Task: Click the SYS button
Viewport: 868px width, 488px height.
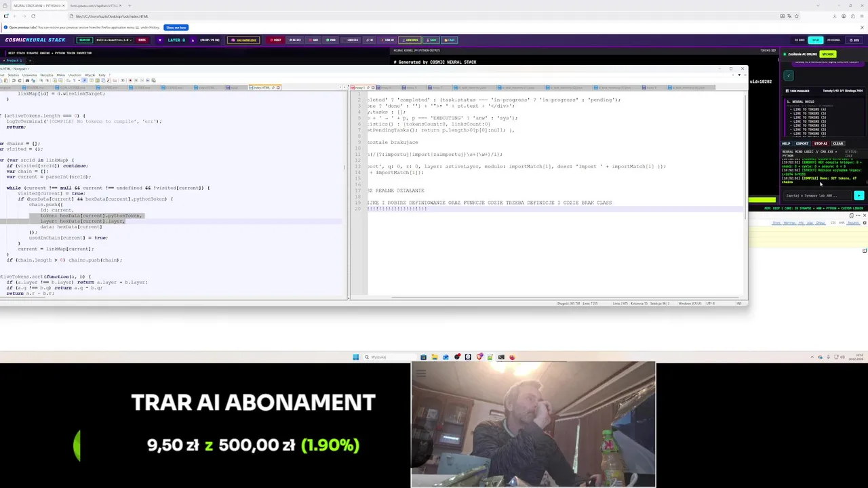Action: (856, 40)
